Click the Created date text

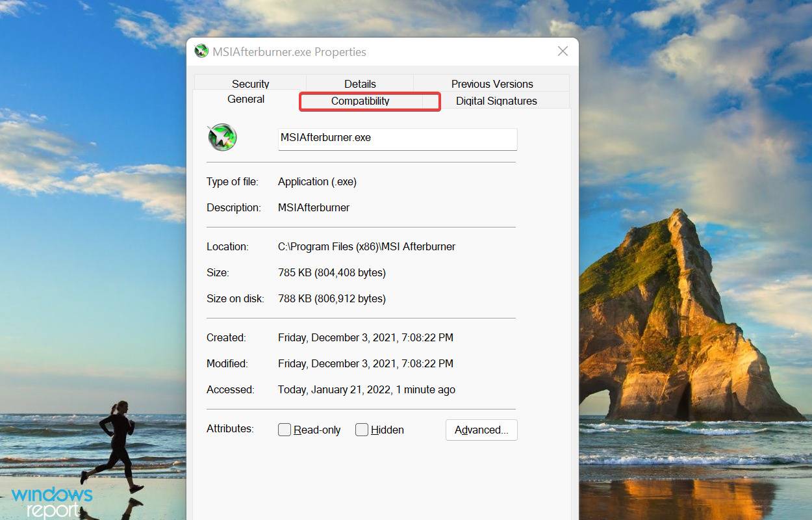click(365, 337)
